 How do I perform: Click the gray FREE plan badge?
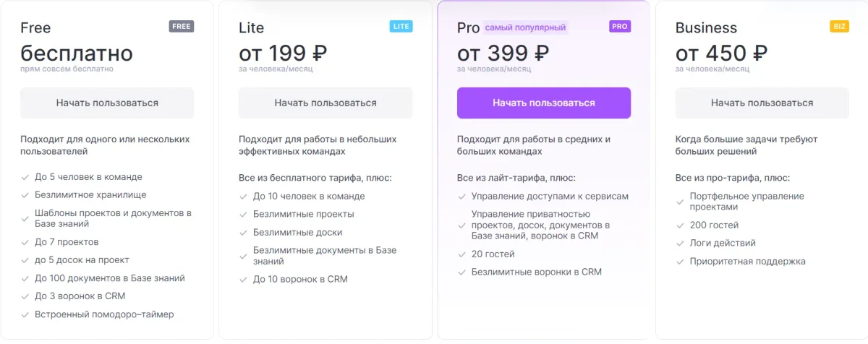click(x=182, y=27)
